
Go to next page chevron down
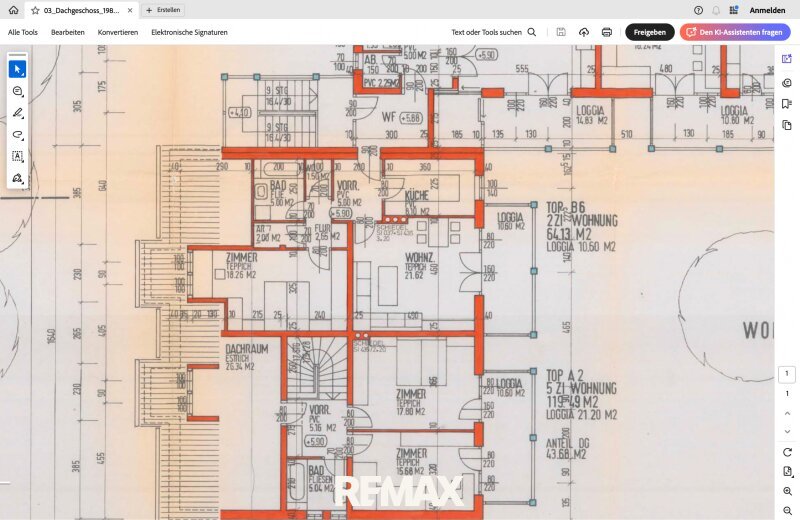pos(787,431)
